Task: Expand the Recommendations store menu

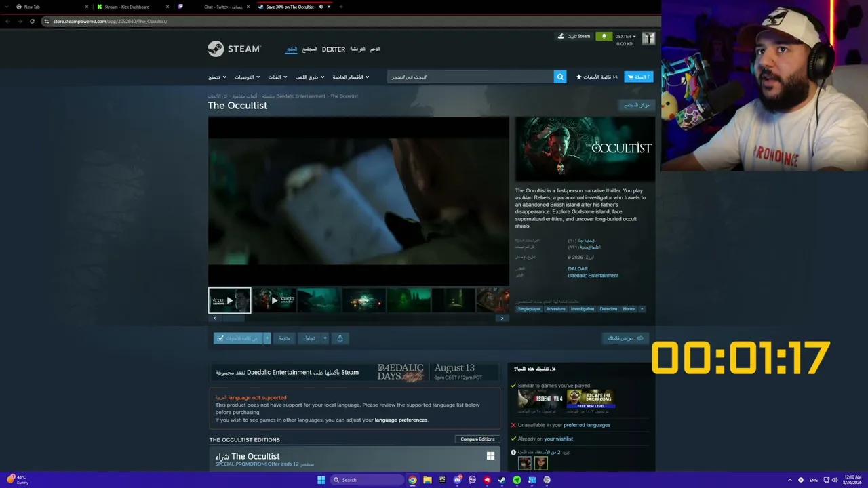Action: tap(246, 77)
